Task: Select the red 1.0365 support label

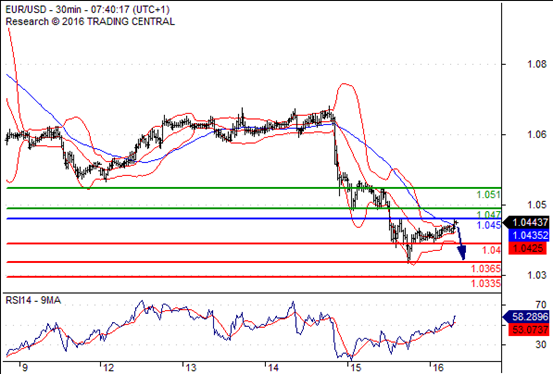Action: coord(486,269)
